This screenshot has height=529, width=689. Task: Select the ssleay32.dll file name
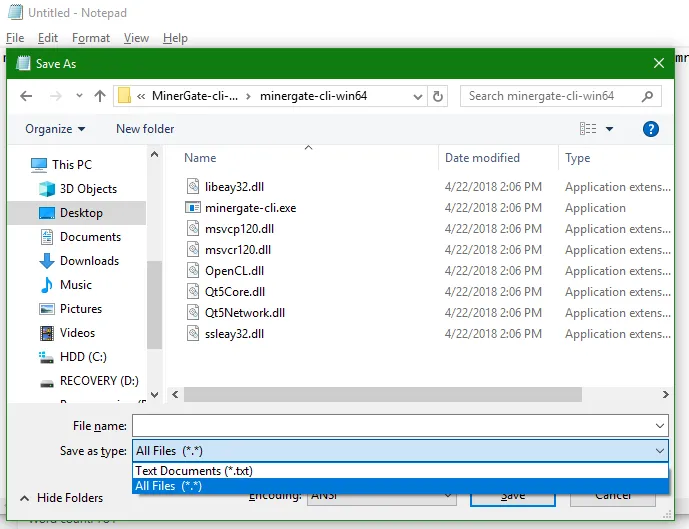(x=235, y=334)
